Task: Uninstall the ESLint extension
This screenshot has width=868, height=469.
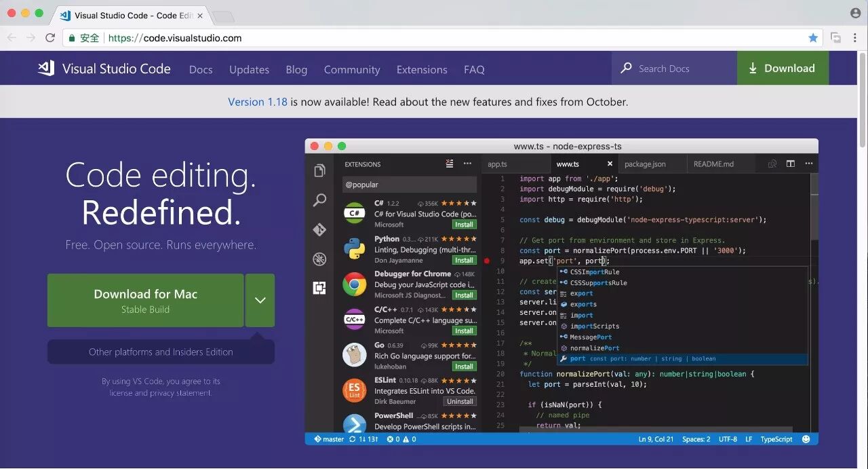Action: click(x=460, y=401)
